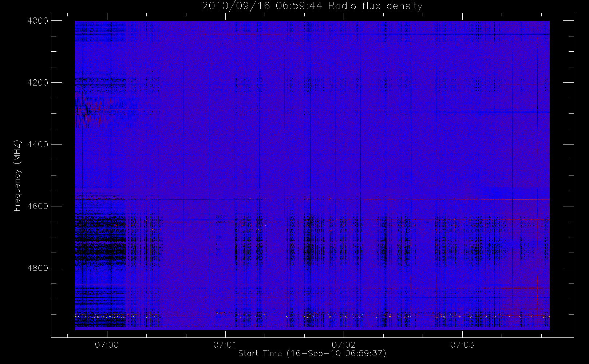The height and width of the screenshot is (364, 589).
Task: Click the x-axis label "Start Time (16-Sep-10 06:59:37)"
Action: [x=312, y=353]
